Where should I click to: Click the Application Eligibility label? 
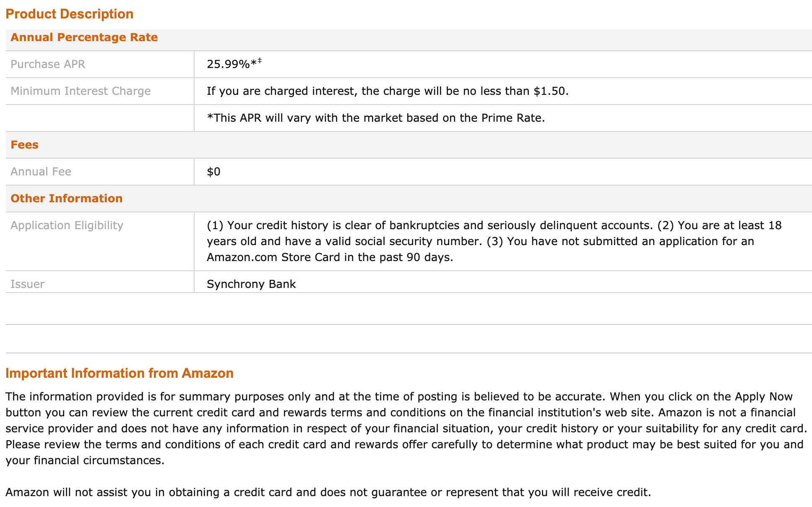[x=67, y=225]
